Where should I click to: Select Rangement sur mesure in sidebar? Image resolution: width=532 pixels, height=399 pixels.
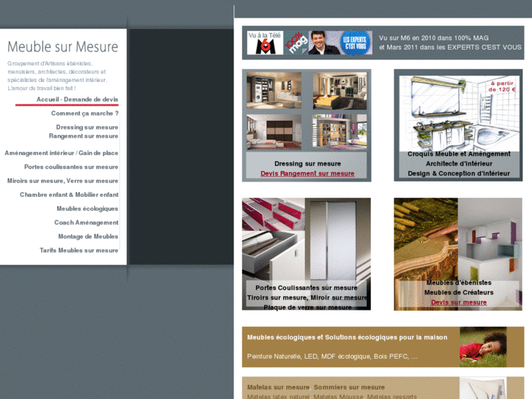pyautogui.click(x=83, y=136)
